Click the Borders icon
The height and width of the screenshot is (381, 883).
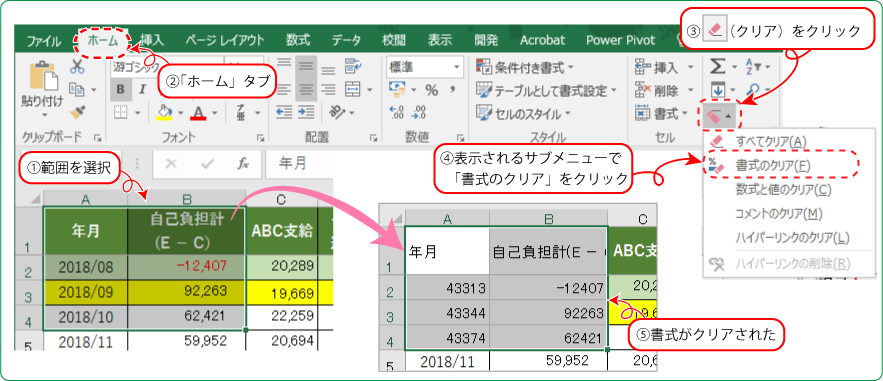(x=121, y=113)
